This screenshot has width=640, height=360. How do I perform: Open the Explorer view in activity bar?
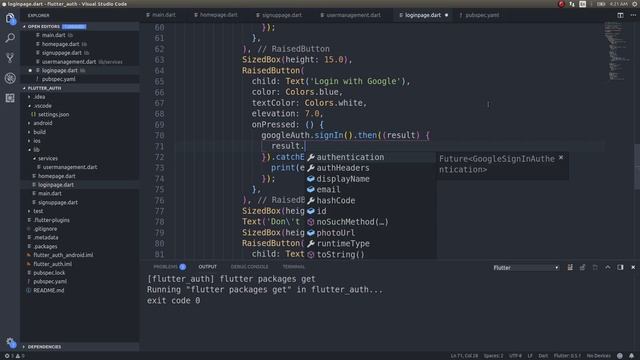click(x=10, y=18)
